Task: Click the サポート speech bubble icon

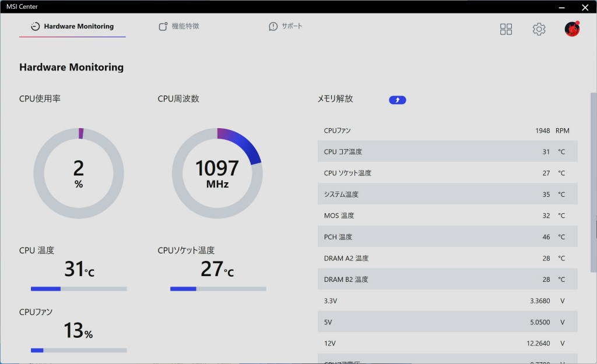Action: 273,26
